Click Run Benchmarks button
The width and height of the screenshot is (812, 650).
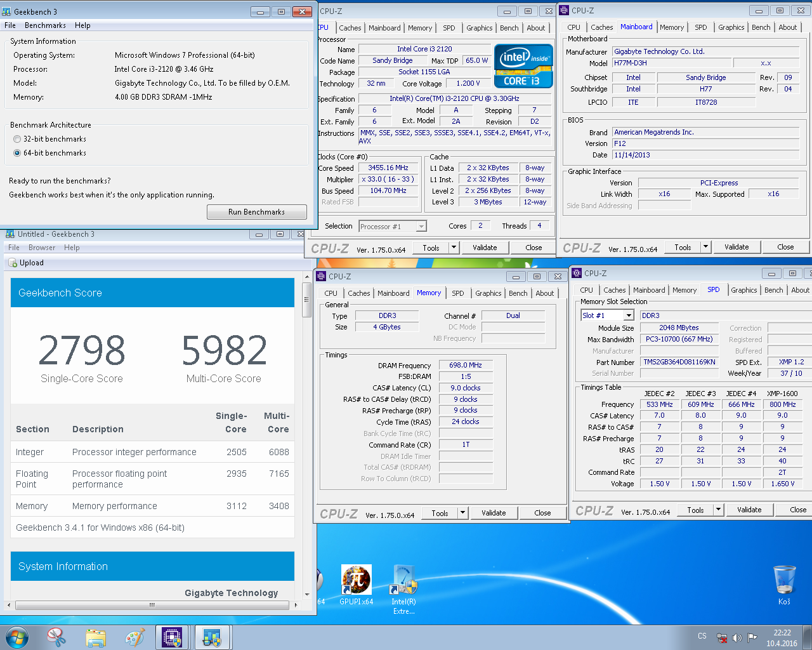click(256, 212)
